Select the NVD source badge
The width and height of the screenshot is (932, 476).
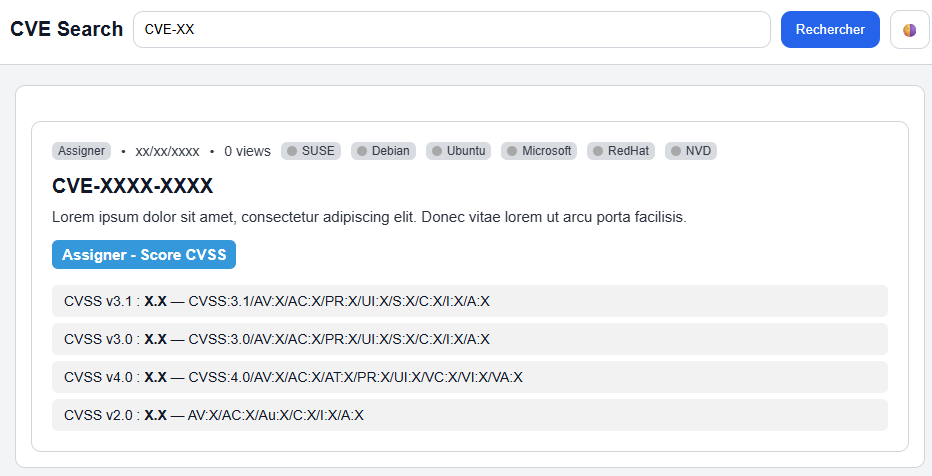pyautogui.click(x=691, y=151)
